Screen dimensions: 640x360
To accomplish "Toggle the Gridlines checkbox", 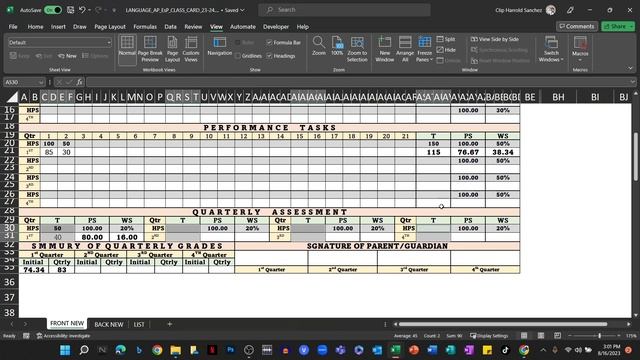I will 238,56.
